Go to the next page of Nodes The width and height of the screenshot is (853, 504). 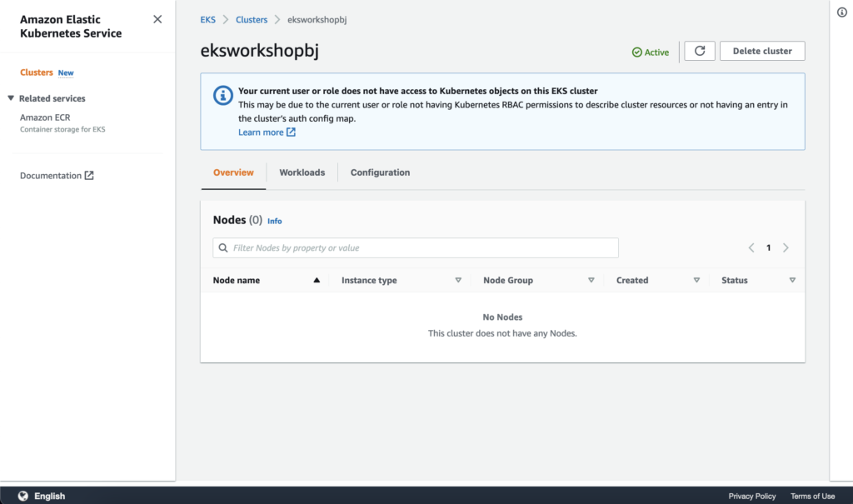point(786,247)
